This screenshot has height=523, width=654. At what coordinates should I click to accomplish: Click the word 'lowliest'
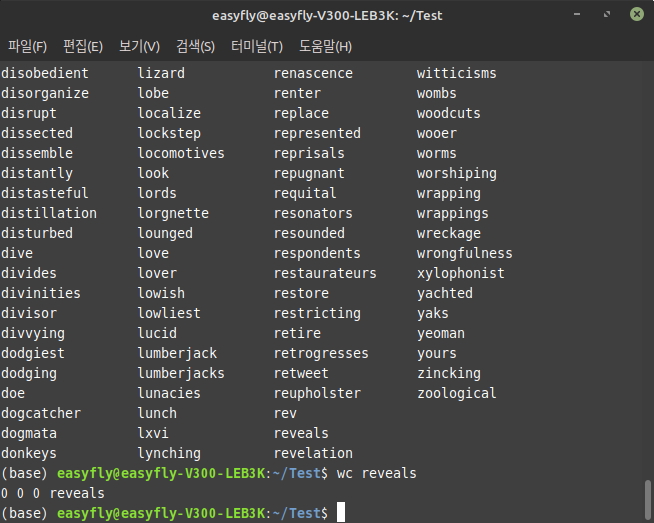tap(169, 314)
